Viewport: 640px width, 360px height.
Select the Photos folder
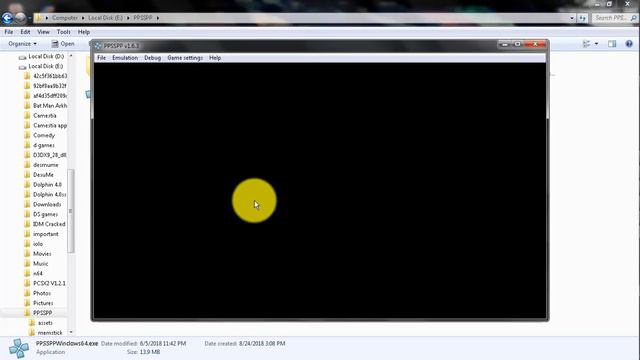42,293
